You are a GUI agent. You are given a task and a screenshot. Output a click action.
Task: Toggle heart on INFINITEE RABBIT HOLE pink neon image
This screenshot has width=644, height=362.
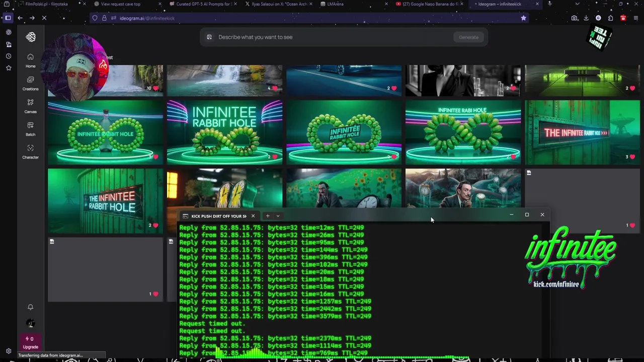click(275, 157)
